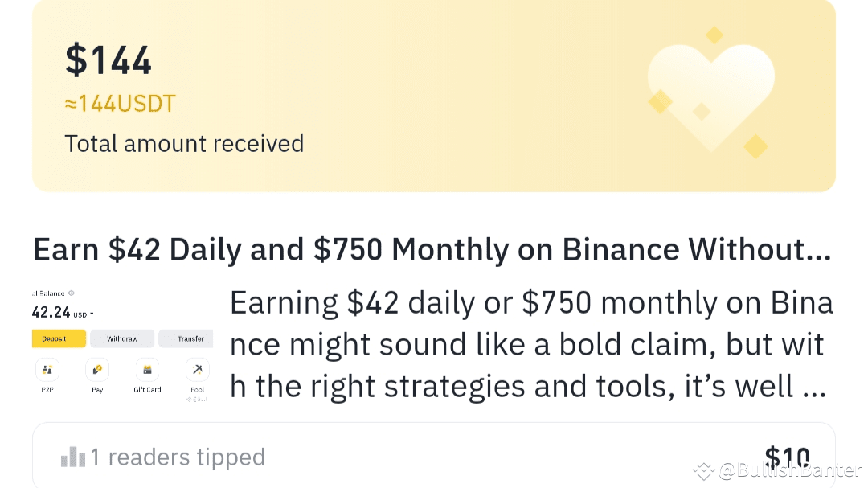868x488 pixels.
Task: Click the Binance logo watermark
Action: [704, 470]
